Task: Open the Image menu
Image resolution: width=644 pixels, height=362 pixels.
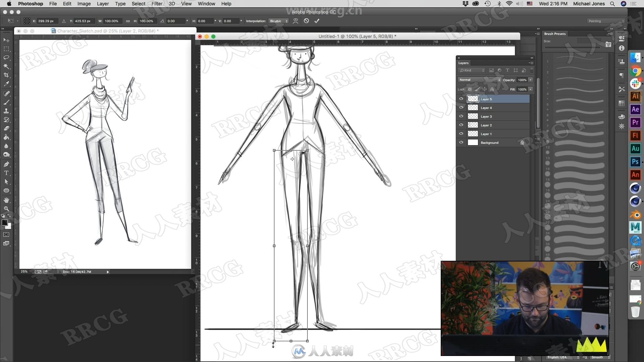Action: (84, 4)
